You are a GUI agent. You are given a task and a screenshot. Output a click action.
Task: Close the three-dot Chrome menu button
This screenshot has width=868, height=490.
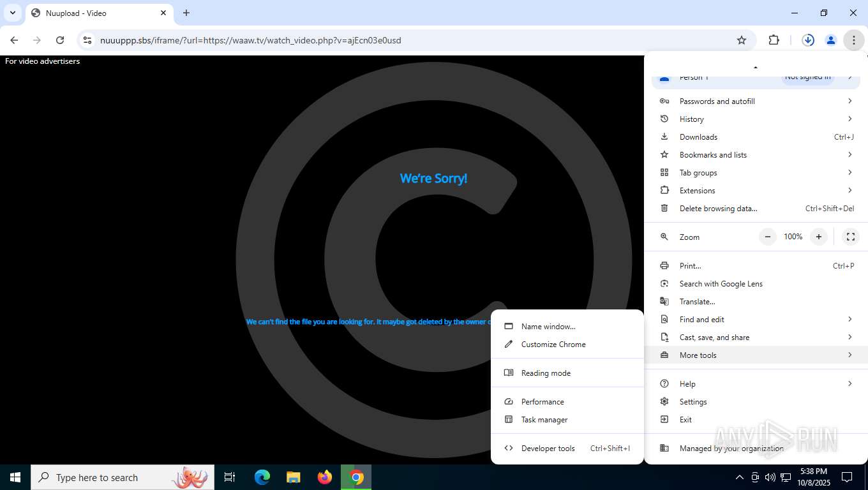(x=853, y=40)
